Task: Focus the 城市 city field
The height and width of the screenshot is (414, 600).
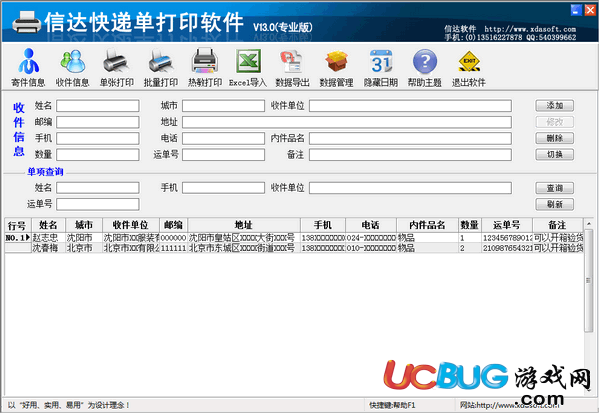Action: (223, 106)
